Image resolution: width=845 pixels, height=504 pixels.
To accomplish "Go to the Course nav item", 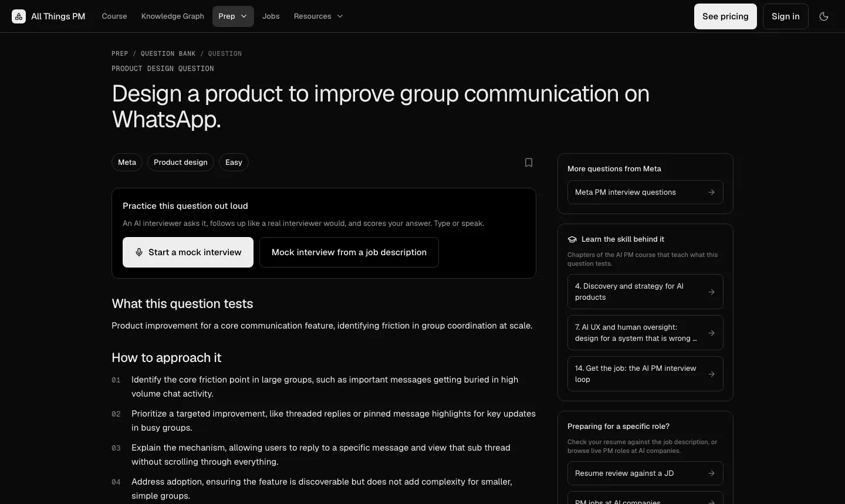I will [114, 16].
